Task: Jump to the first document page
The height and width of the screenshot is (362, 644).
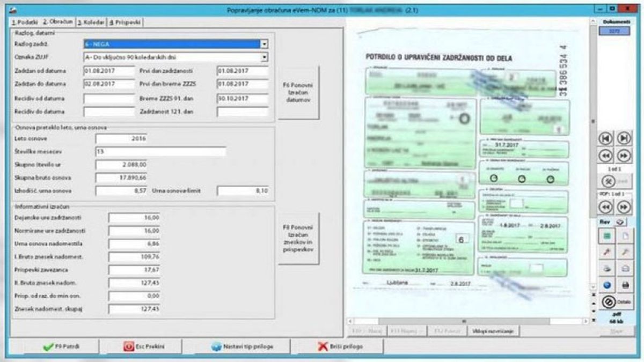Action: [606, 138]
